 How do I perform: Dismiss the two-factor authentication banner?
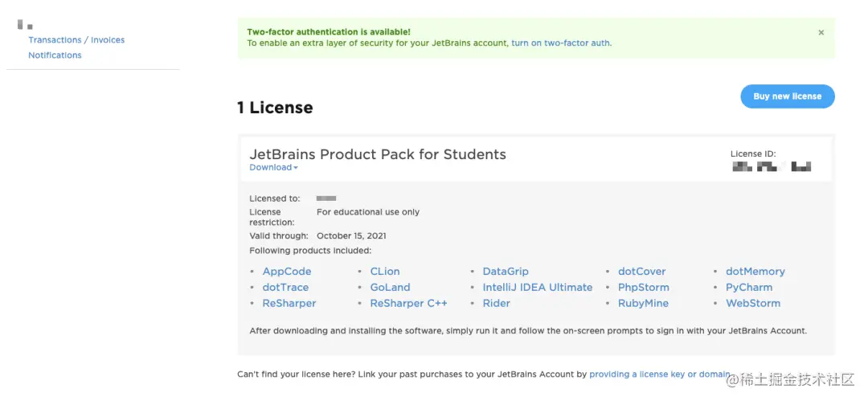coord(821,33)
